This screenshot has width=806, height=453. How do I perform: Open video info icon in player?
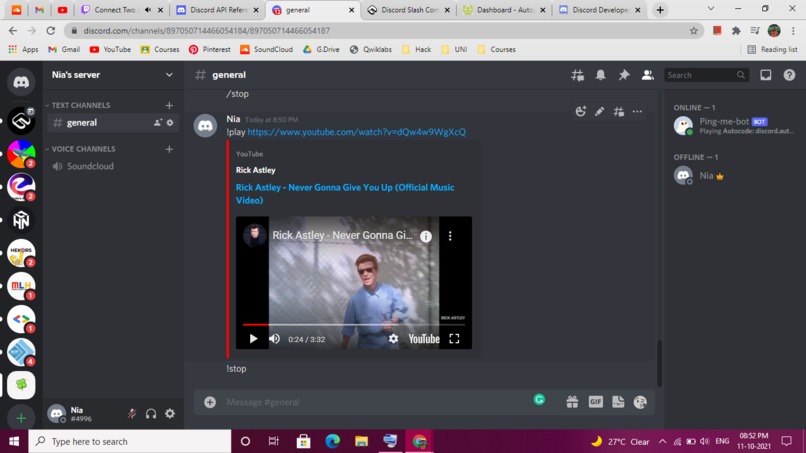pos(426,236)
